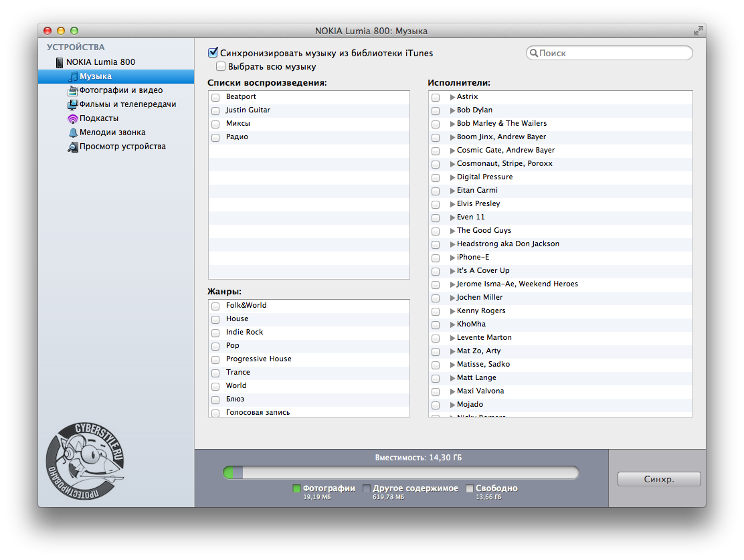Viewport: 744px width, 560px height.
Task: Click the KhoMha artist name
Action: pyautogui.click(x=471, y=324)
